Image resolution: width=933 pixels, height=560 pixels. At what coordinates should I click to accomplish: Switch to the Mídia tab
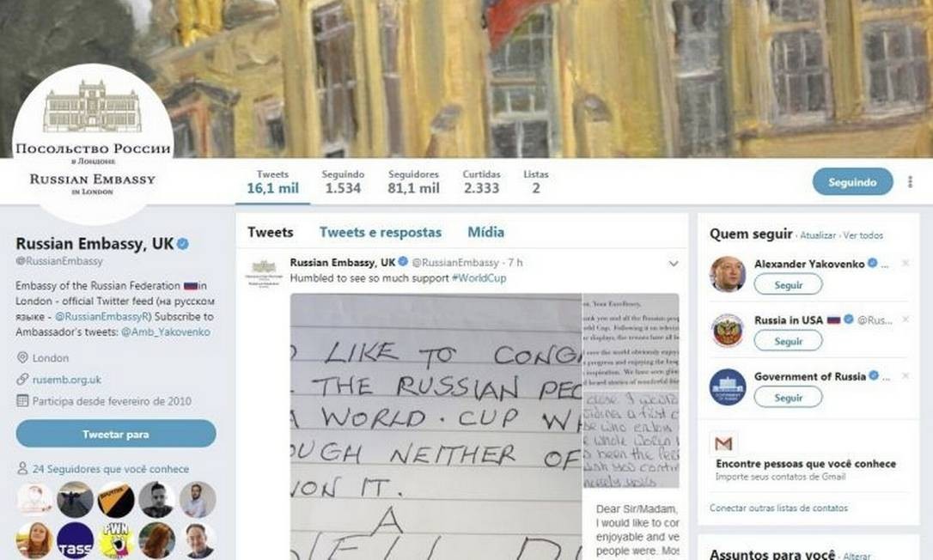click(485, 232)
